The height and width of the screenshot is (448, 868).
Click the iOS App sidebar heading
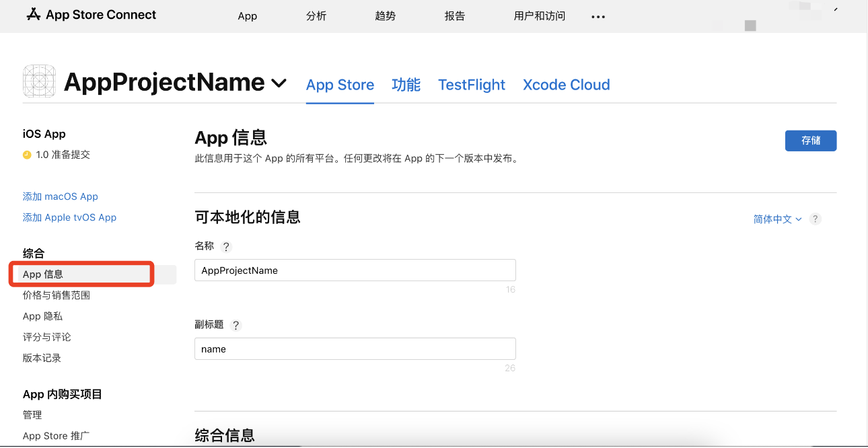click(x=44, y=134)
